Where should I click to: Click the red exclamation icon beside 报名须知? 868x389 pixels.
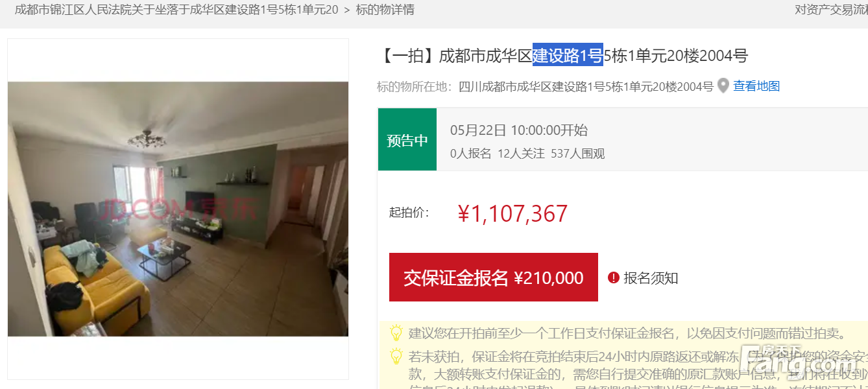click(x=614, y=277)
